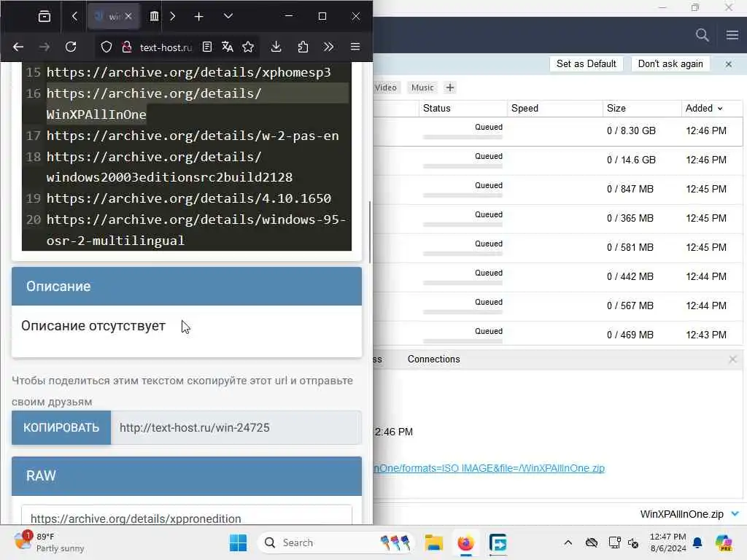This screenshot has width=747, height=560.
Task: Bookmark this page with star icon
Action: tap(248, 47)
